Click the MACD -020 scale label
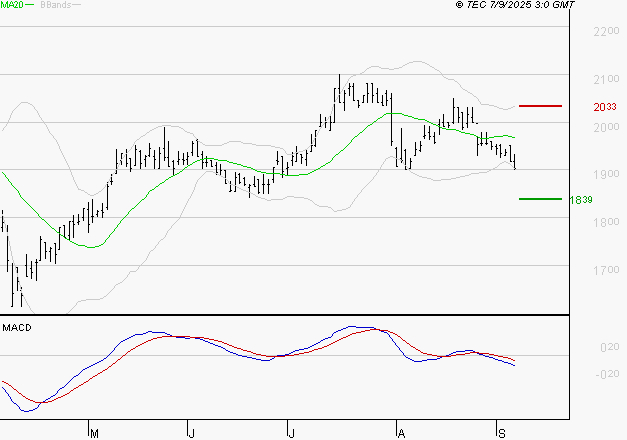627x440 pixels. coord(604,375)
